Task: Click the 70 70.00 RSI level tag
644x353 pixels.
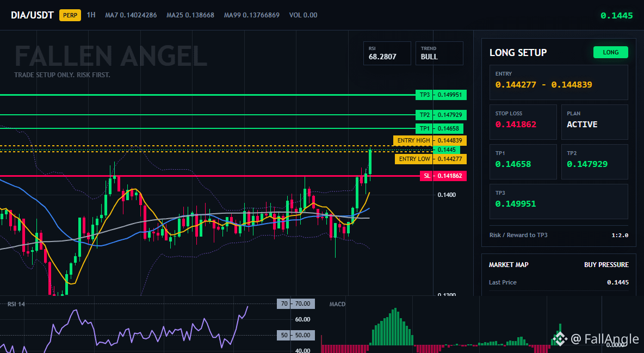Action: tap(296, 304)
